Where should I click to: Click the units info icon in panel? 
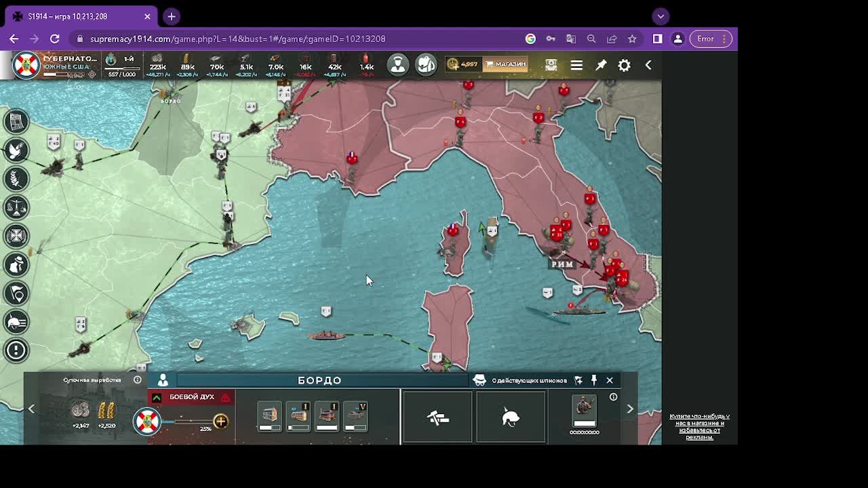(613, 397)
